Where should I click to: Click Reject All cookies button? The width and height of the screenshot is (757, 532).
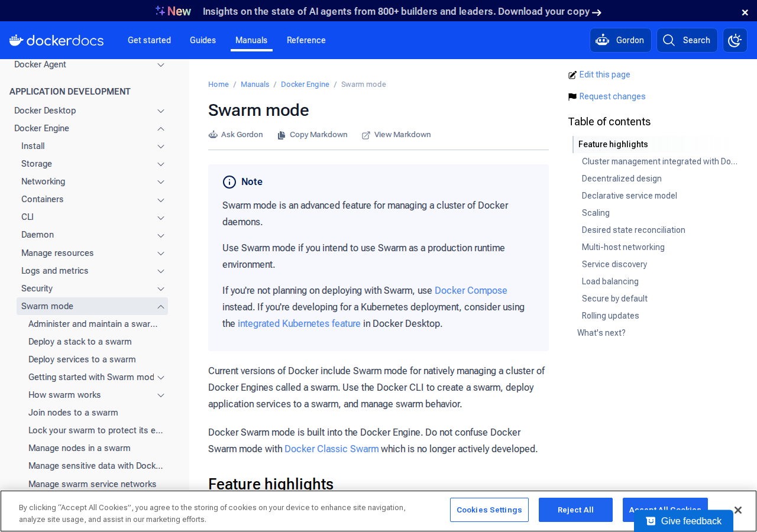click(575, 510)
